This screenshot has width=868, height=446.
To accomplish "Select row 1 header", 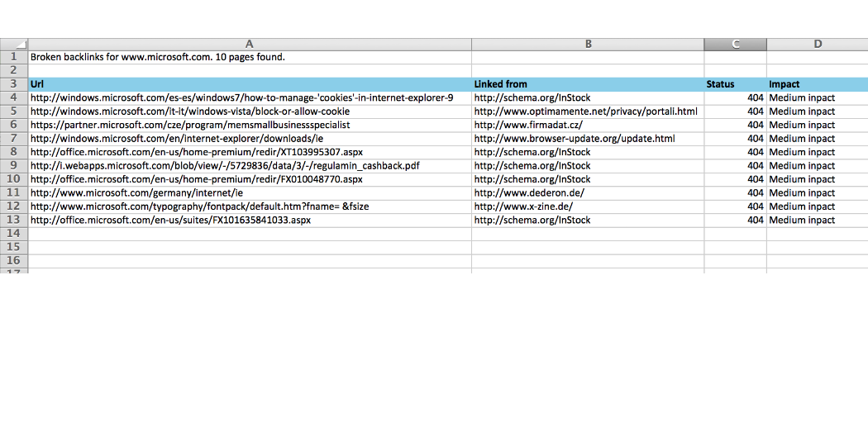I will pos(14,57).
